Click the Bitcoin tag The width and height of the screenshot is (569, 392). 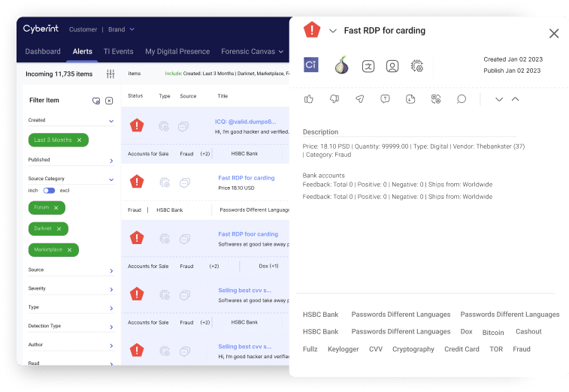(x=493, y=333)
